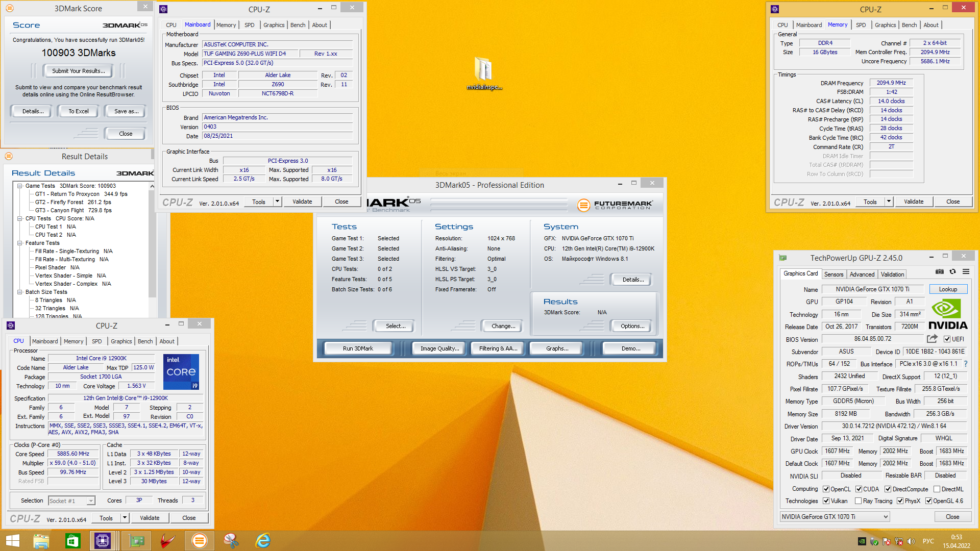Open the nvidiaInspector desktop folder icon
Image resolution: width=980 pixels, height=551 pixels.
[484, 73]
